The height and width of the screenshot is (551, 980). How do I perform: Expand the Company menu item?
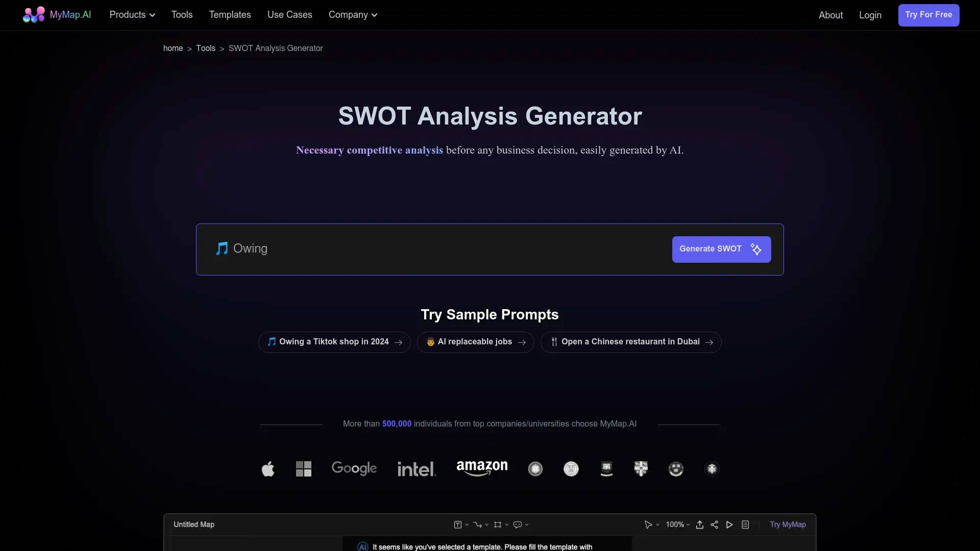pyautogui.click(x=353, y=15)
